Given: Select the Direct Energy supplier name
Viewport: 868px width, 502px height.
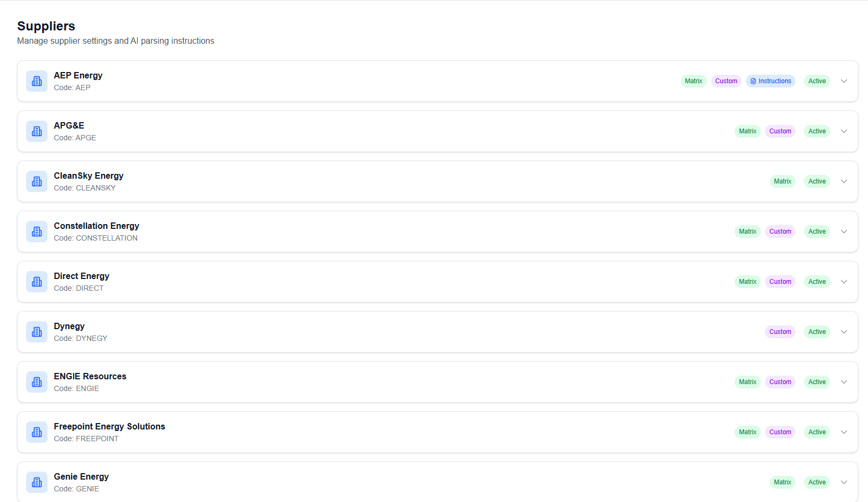Looking at the screenshot, I should [82, 276].
